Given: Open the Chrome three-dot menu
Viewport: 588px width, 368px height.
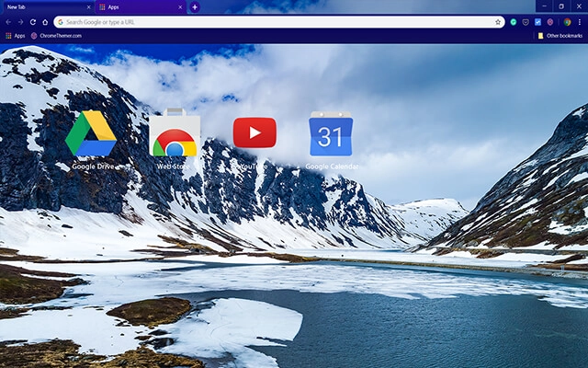Looking at the screenshot, I should [x=580, y=22].
